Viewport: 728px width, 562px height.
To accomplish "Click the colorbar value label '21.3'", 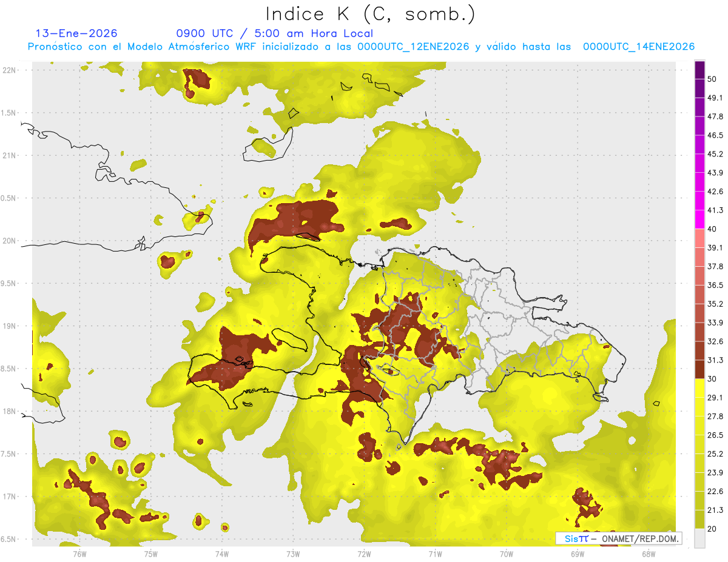I will (x=715, y=510).
